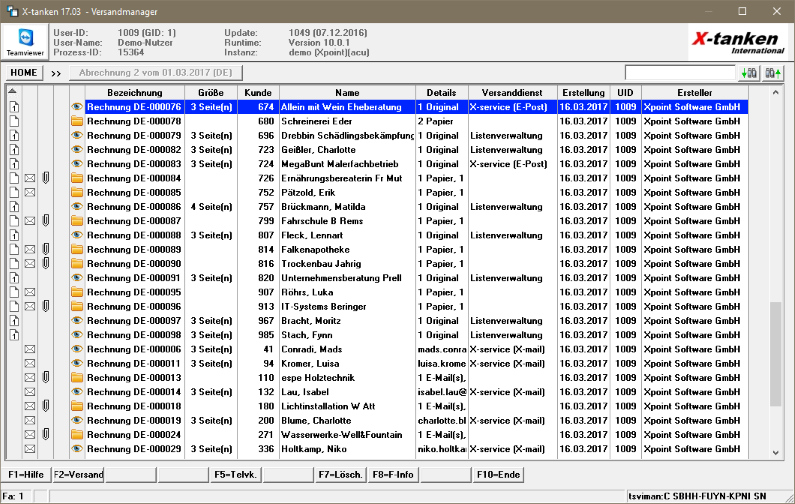Sort by the Erstellung column header
The height and width of the screenshot is (504, 795).
click(584, 93)
